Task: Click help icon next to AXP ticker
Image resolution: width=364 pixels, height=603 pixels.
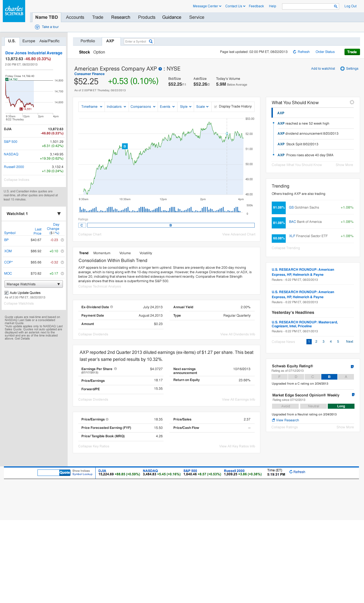Action: [160, 69]
